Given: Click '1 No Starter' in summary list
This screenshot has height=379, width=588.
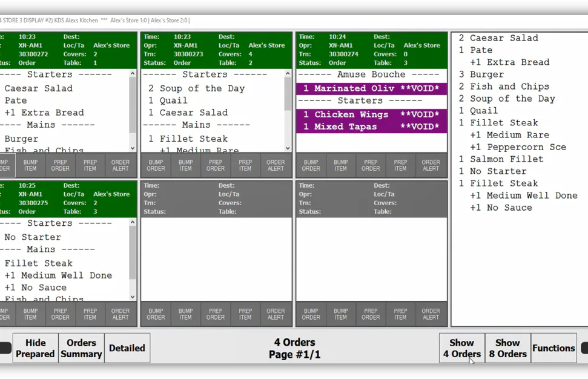Looking at the screenshot, I should tap(492, 171).
